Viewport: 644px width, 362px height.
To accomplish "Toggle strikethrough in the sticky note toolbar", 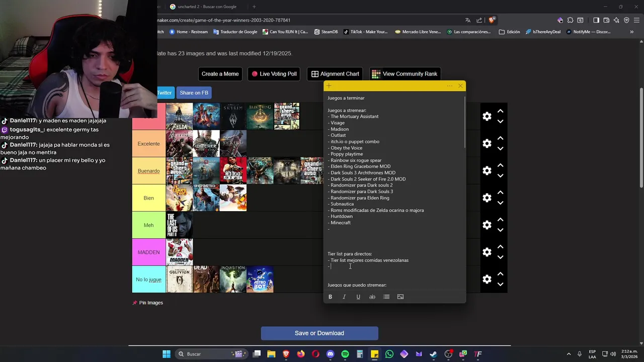I will [372, 297].
